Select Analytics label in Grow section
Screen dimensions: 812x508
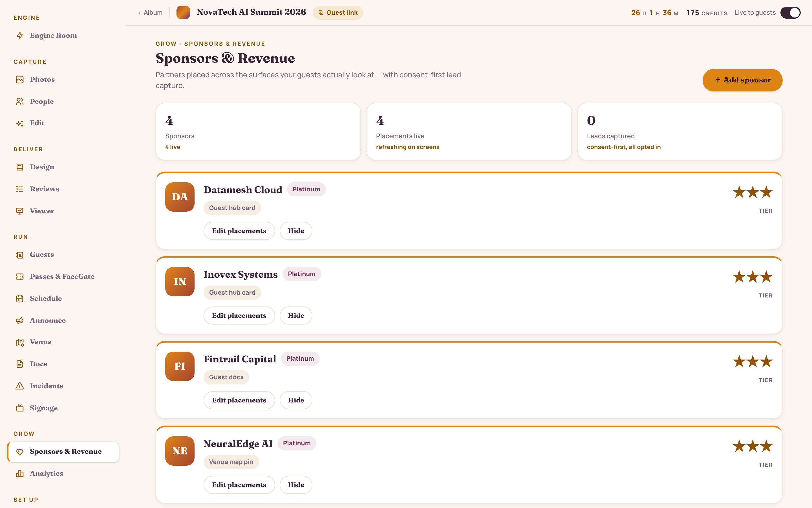[x=47, y=474]
